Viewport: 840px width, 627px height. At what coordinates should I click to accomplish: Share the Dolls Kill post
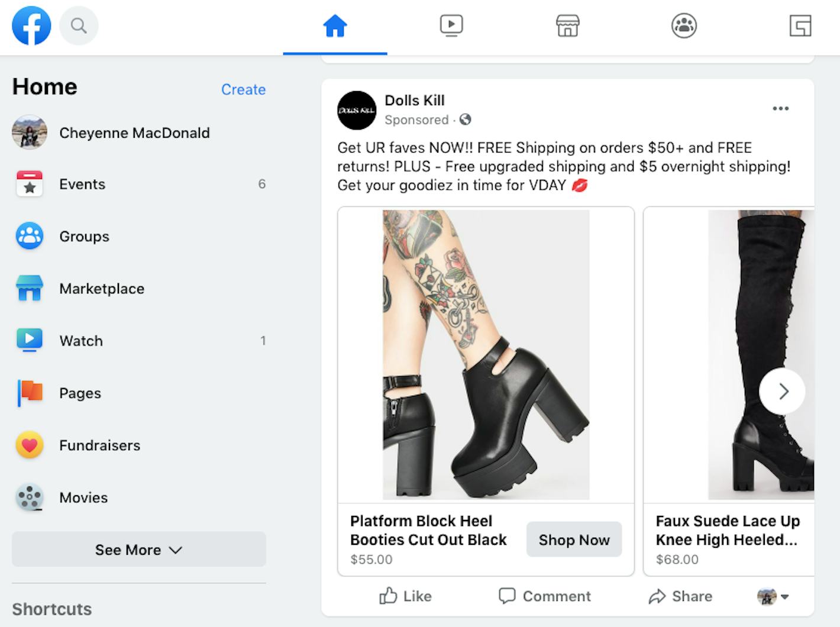tap(680, 596)
